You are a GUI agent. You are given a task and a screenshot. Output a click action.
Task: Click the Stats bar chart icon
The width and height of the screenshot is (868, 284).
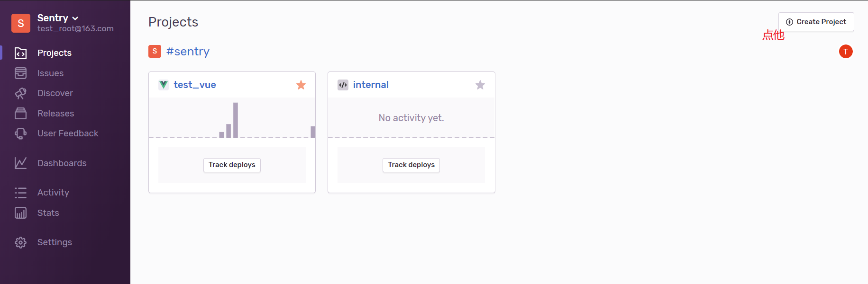[20, 213]
